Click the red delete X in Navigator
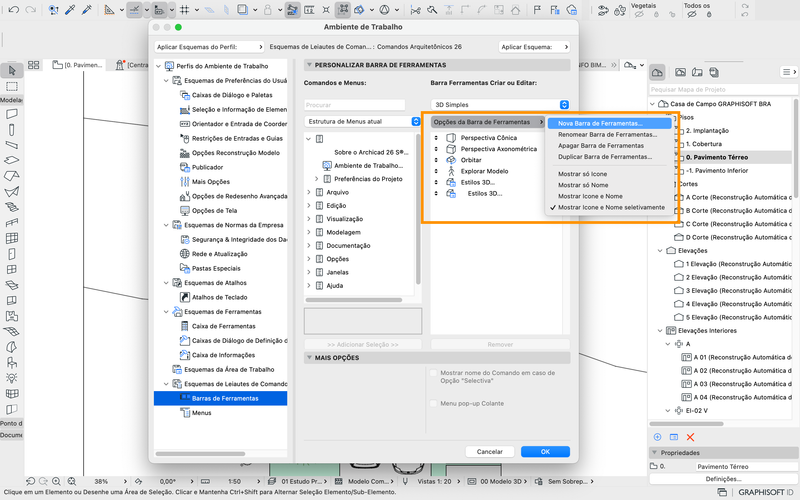The image size is (800, 500). pyautogui.click(x=690, y=437)
